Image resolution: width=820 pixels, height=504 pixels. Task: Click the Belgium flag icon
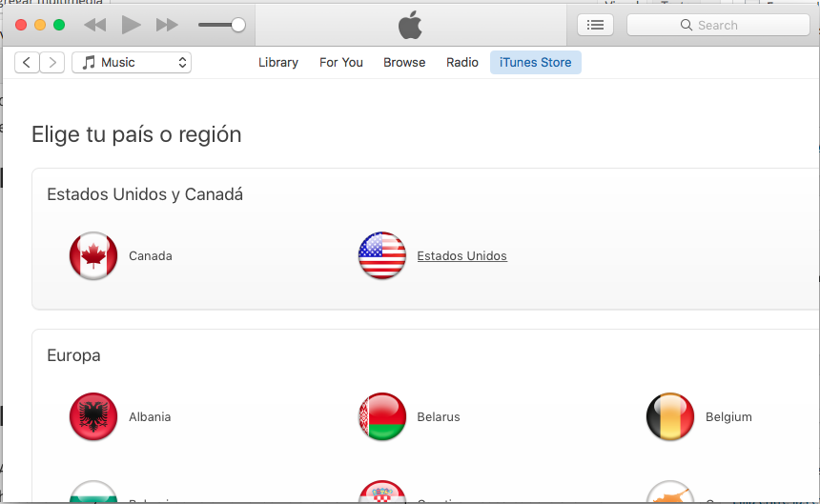click(x=670, y=416)
